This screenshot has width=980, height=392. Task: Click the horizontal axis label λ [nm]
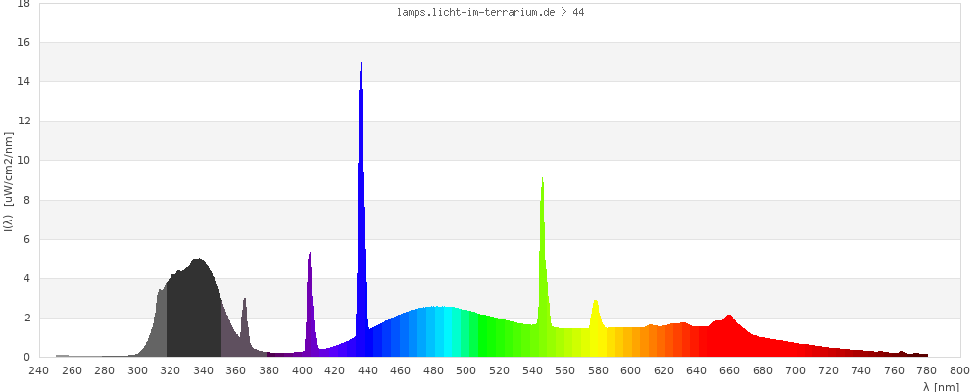click(941, 386)
